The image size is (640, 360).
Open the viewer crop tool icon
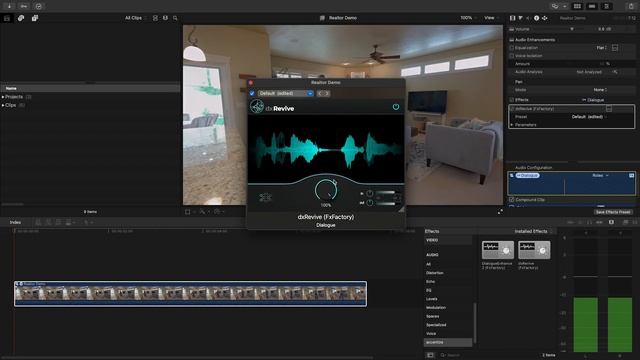point(189,211)
